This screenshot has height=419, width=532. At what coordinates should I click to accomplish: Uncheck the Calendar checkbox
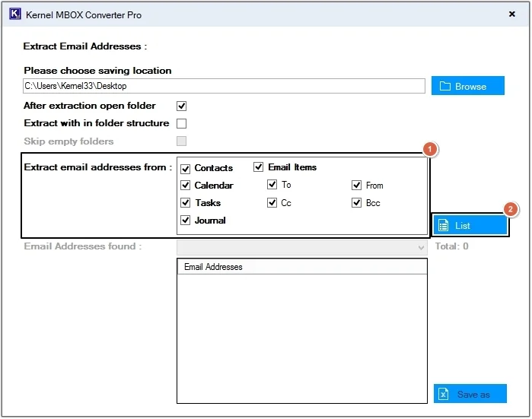pyautogui.click(x=185, y=186)
